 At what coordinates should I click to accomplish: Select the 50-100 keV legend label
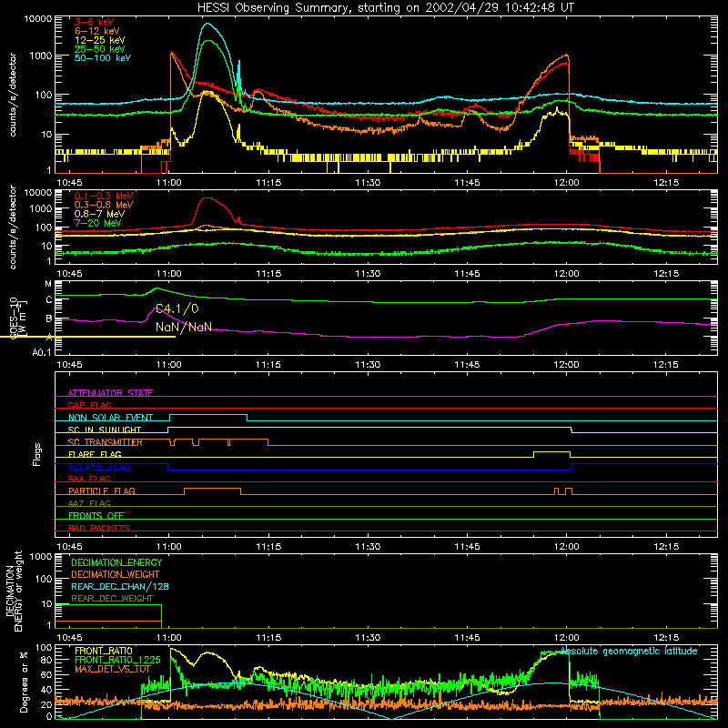pyautogui.click(x=103, y=57)
